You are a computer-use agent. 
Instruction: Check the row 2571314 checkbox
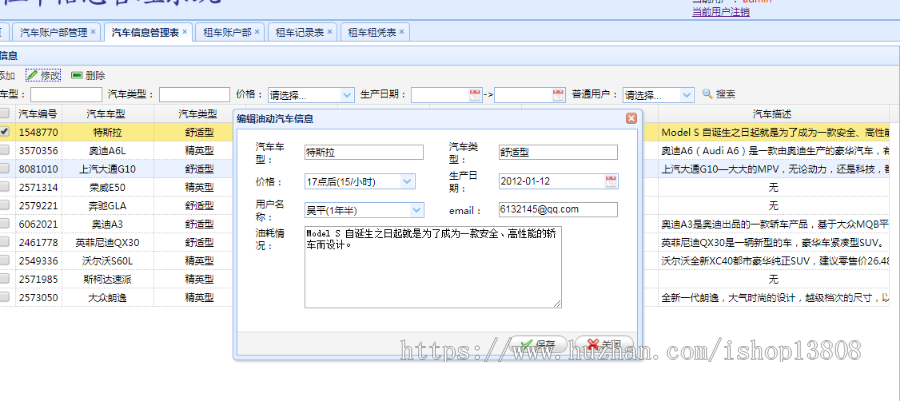(x=5, y=186)
